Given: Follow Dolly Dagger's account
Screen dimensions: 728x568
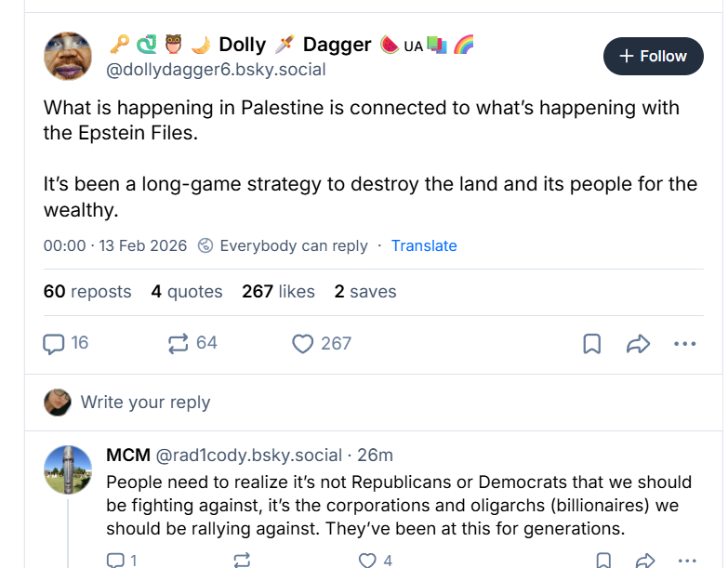Looking at the screenshot, I should point(654,56).
